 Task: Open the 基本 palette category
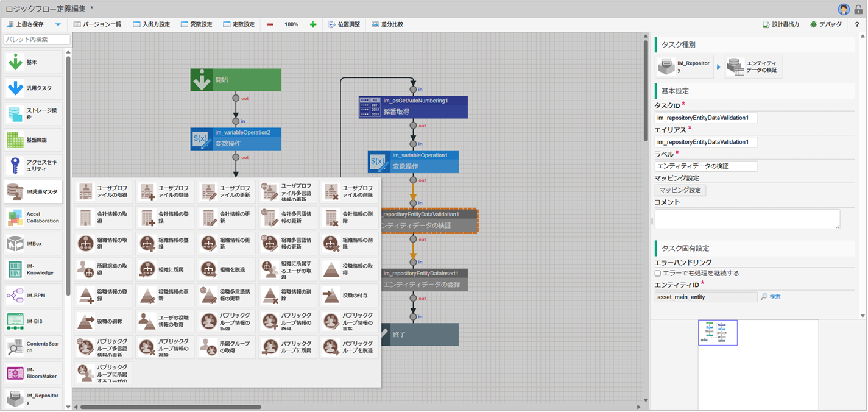pyautogui.click(x=34, y=62)
